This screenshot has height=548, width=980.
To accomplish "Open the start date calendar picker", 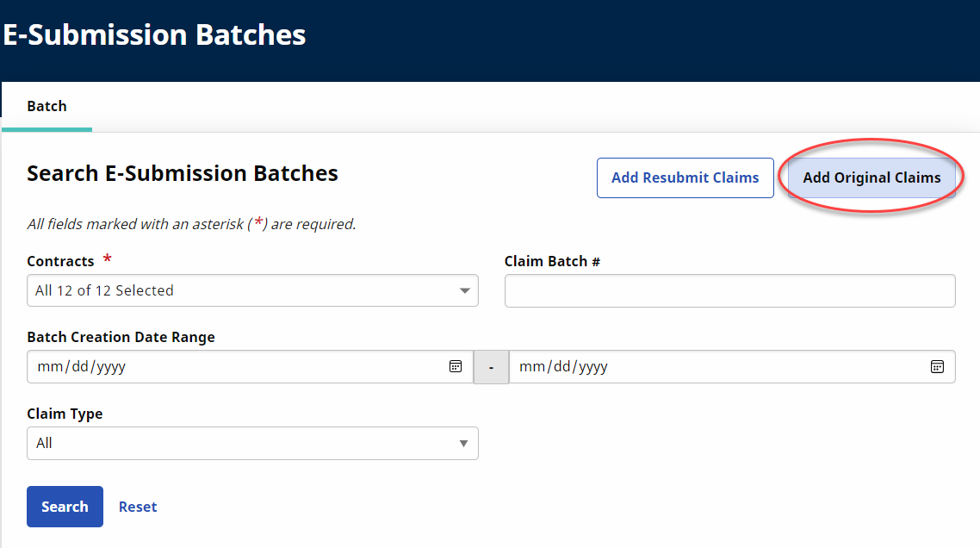I will tap(456, 366).
